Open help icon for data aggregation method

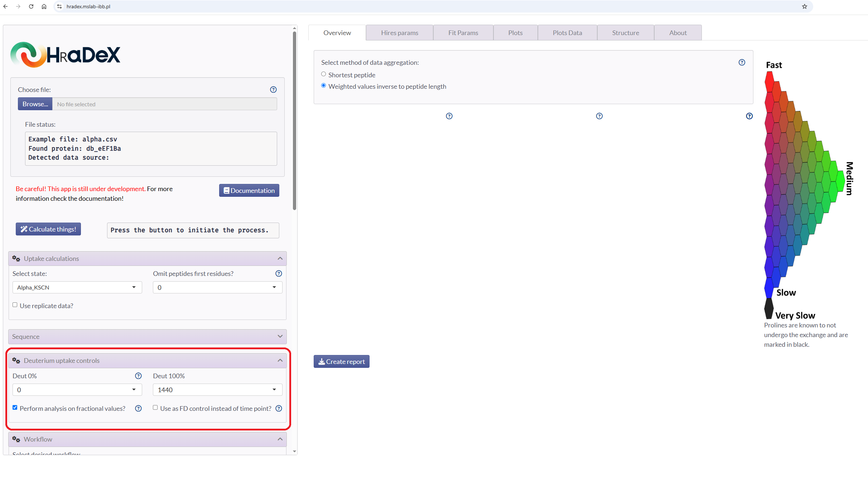pyautogui.click(x=742, y=62)
